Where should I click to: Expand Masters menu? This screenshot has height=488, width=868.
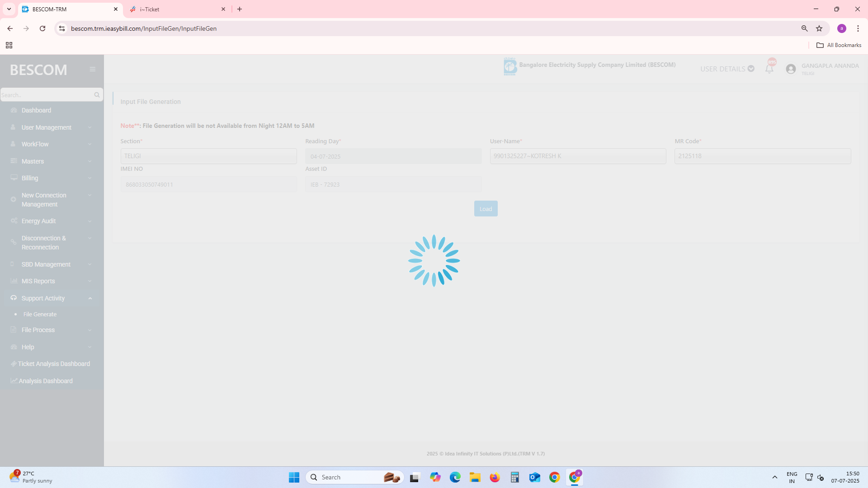click(x=52, y=161)
